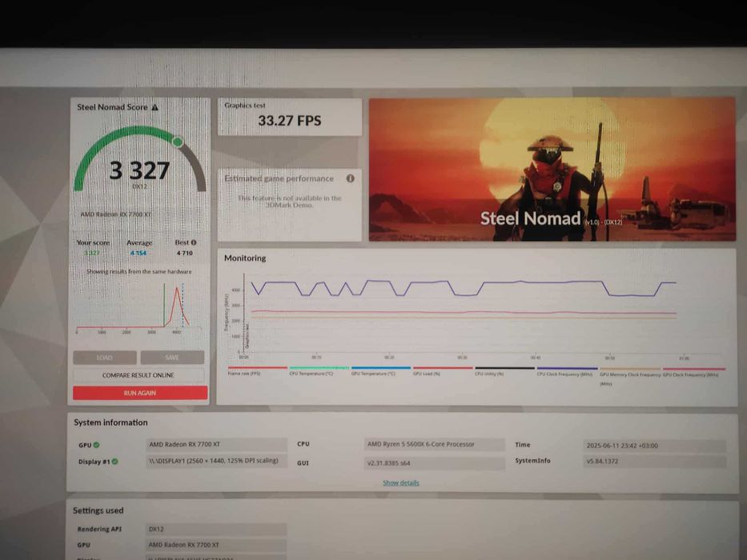747x560 pixels.
Task: Click the Best score value 4 710
Action: [185, 253]
